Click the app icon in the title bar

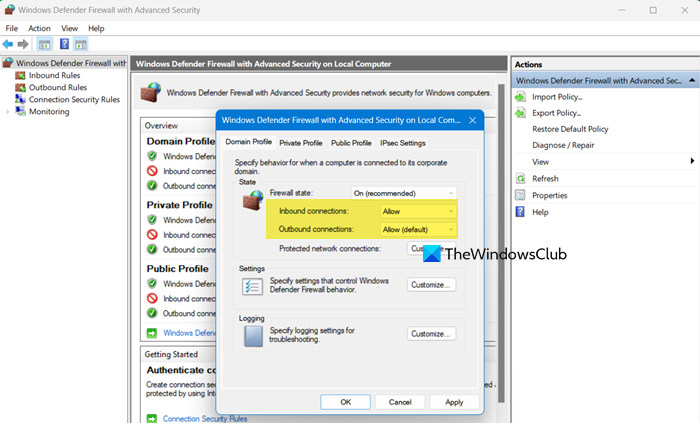[9, 9]
